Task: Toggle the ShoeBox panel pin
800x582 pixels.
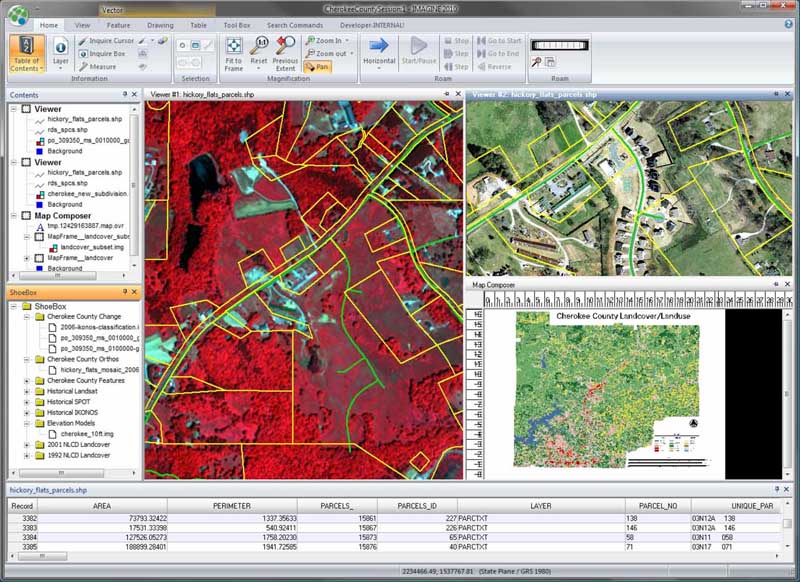Action: 126,292
